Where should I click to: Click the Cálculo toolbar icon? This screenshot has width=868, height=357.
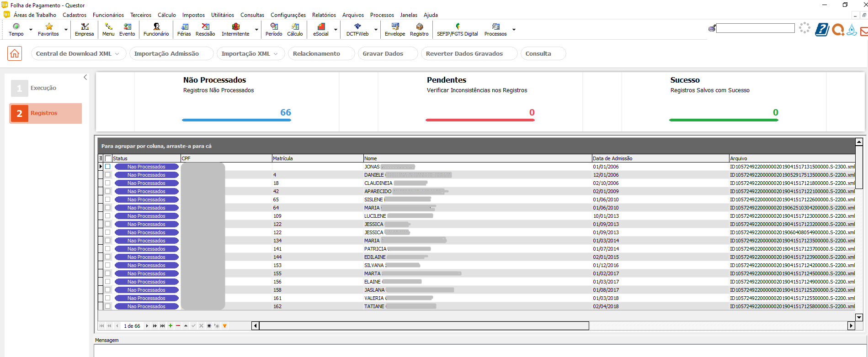point(295,30)
